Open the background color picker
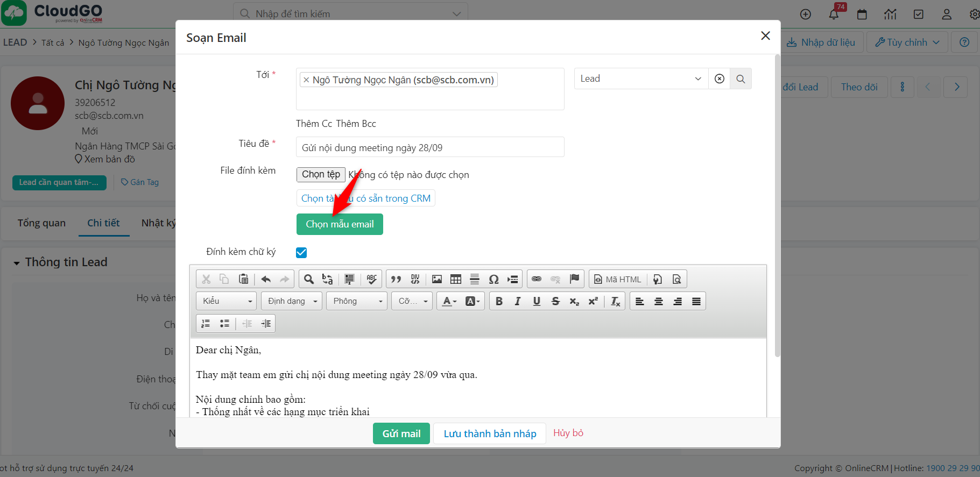Viewport: 980px width, 477px height. pyautogui.click(x=472, y=301)
